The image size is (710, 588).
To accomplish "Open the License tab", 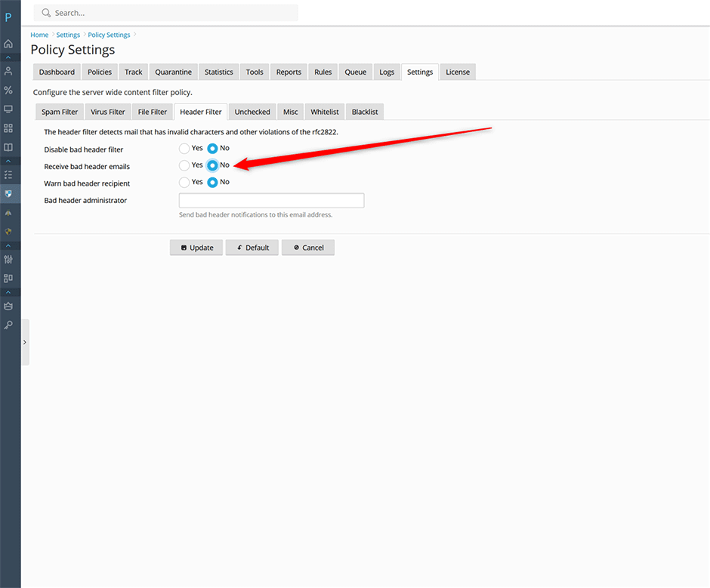I will click(458, 72).
